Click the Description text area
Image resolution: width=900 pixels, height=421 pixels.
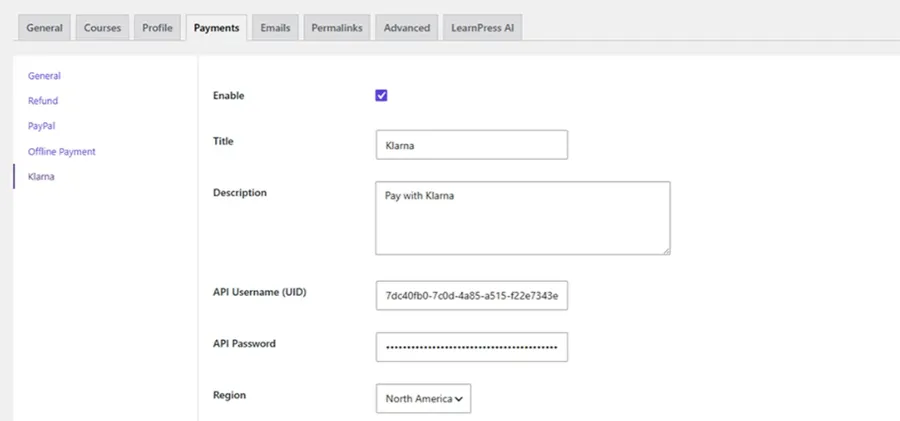point(523,218)
